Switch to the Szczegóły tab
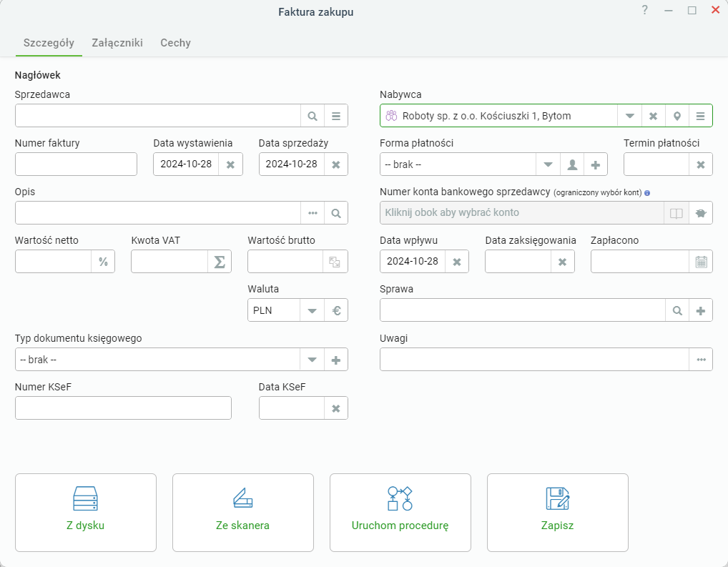728x567 pixels. pos(49,43)
